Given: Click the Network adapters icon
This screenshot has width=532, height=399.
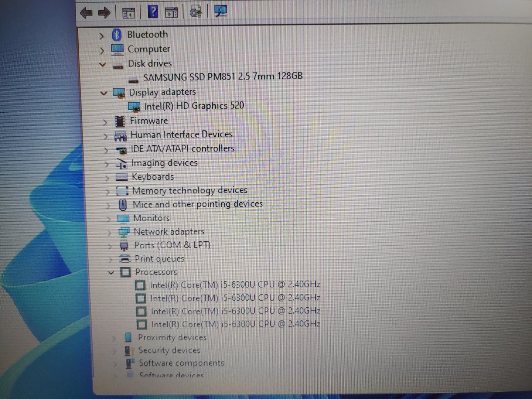Looking at the screenshot, I should tap(124, 232).
